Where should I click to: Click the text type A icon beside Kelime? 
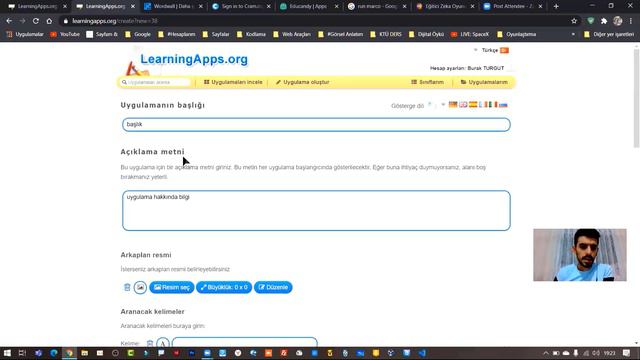pos(162,343)
